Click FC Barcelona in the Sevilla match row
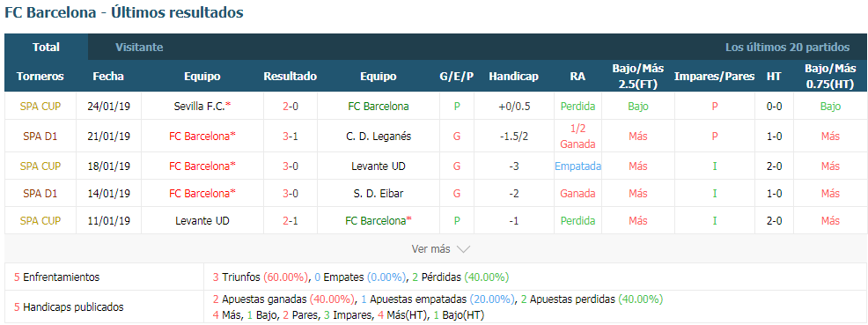This screenshot has width=868, height=325. point(378,106)
